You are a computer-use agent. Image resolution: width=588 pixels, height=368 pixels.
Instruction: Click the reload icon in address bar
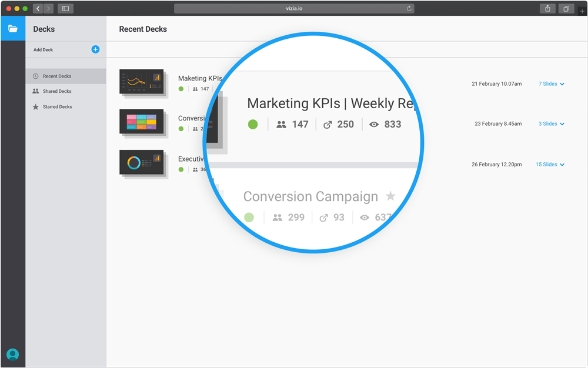pos(409,9)
